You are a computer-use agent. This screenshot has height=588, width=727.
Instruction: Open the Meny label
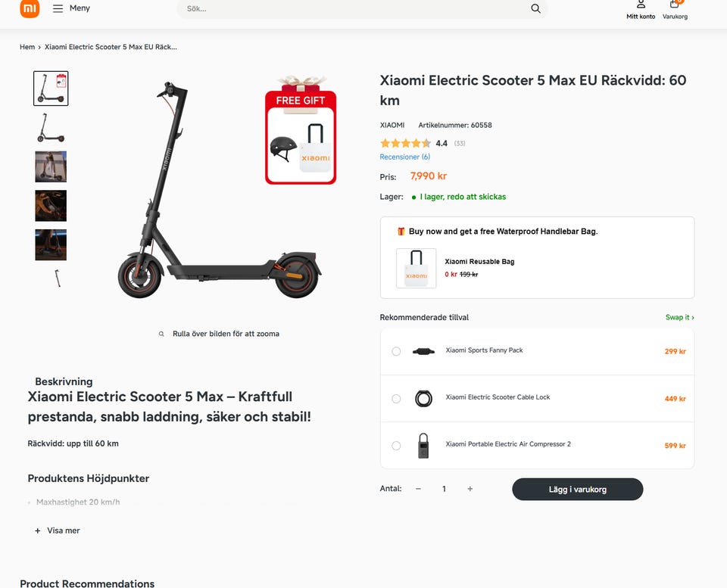click(80, 8)
